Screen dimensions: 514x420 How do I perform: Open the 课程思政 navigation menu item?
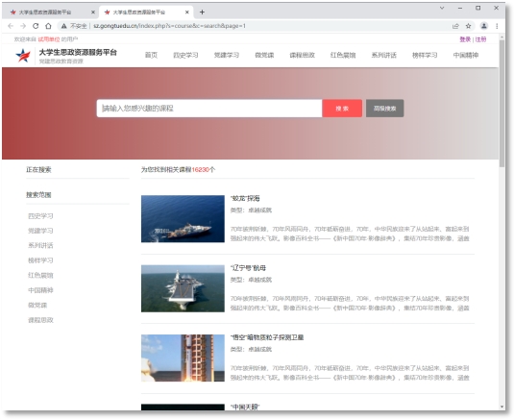point(303,55)
